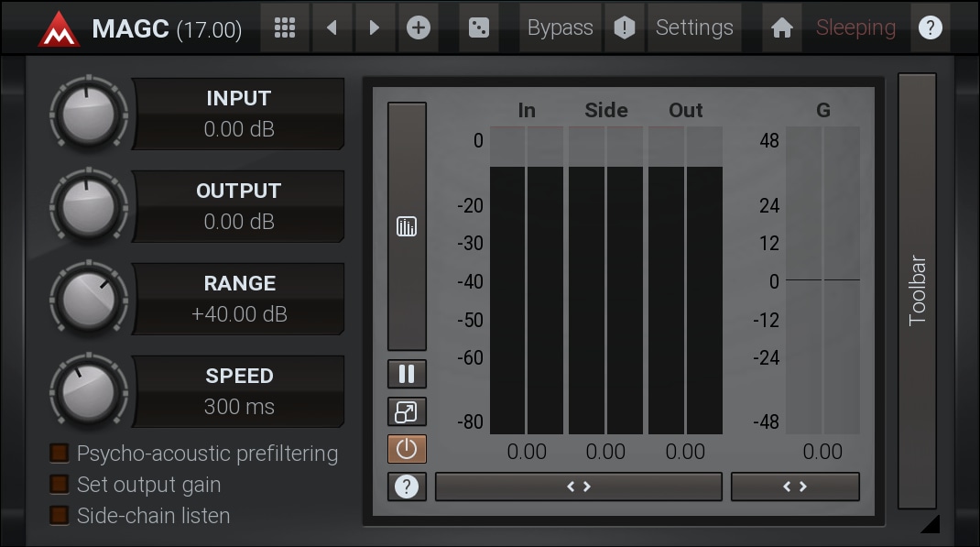Screen dimensions: 980x547
Task: Click the home icon
Action: [x=781, y=27]
